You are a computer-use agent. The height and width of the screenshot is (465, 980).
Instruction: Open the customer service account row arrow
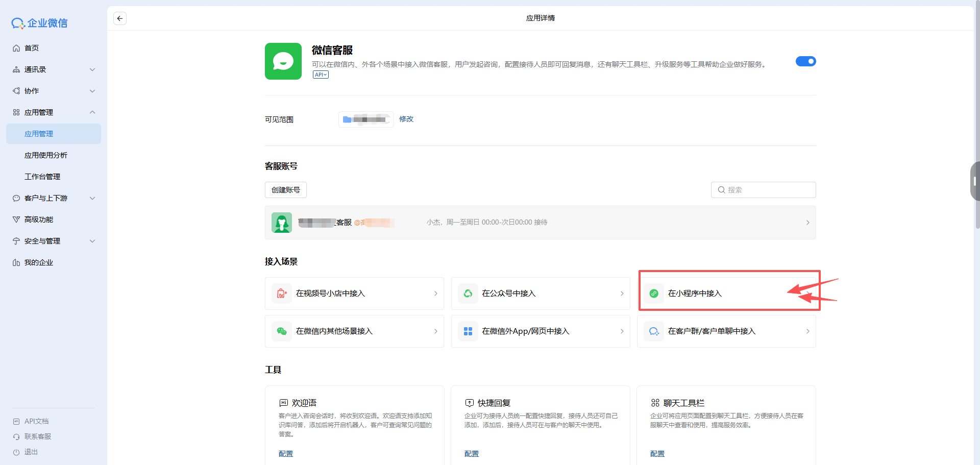(807, 223)
